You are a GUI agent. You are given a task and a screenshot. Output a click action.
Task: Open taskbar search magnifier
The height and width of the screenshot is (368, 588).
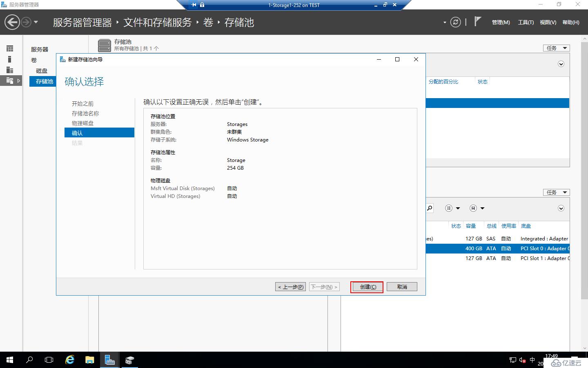coord(29,360)
